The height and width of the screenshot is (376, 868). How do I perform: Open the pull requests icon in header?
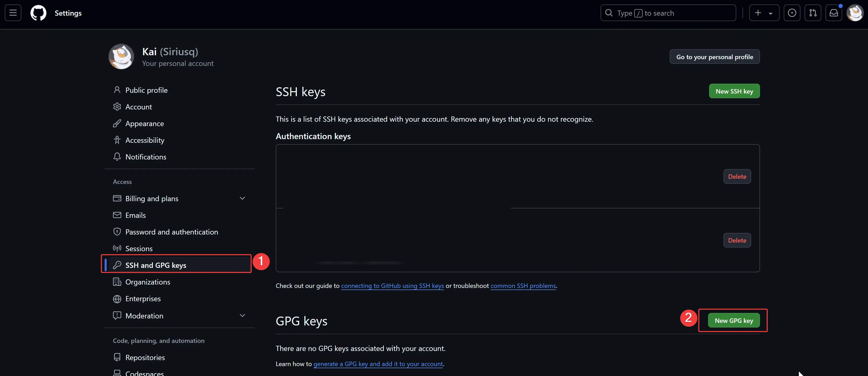[x=813, y=13]
